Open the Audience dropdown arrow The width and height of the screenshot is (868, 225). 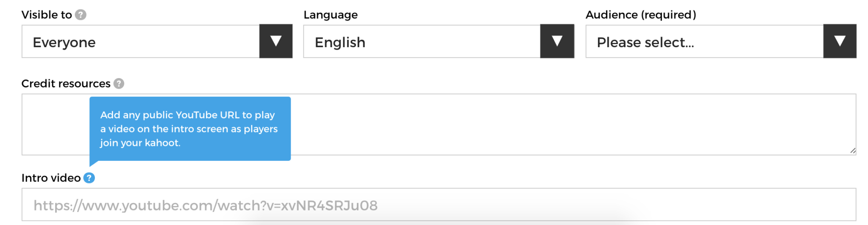[840, 41]
